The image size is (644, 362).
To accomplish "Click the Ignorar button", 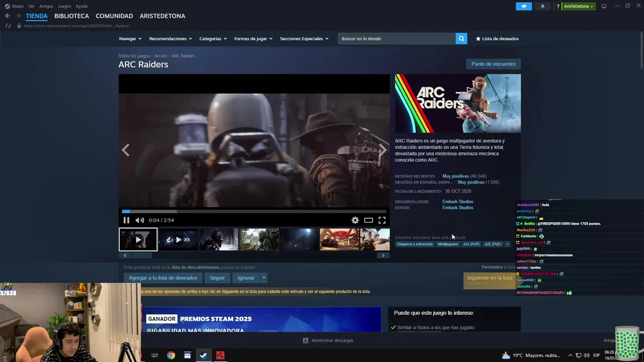I will click(x=246, y=278).
